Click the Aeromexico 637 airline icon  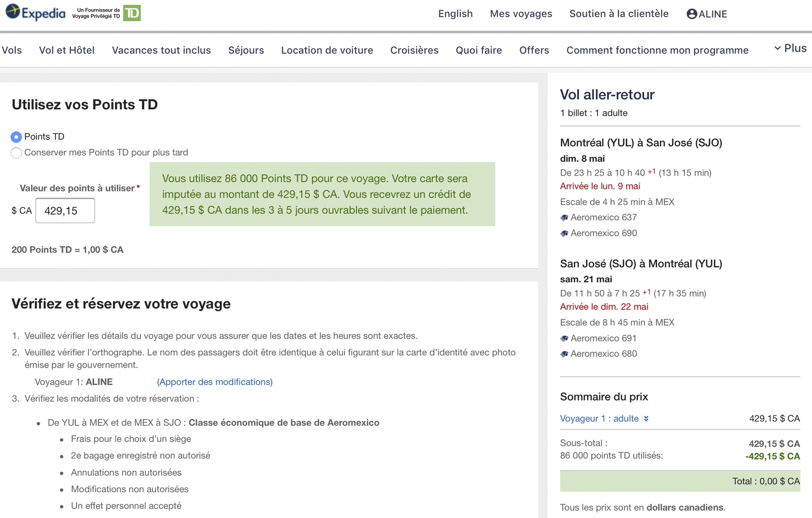pyautogui.click(x=564, y=217)
